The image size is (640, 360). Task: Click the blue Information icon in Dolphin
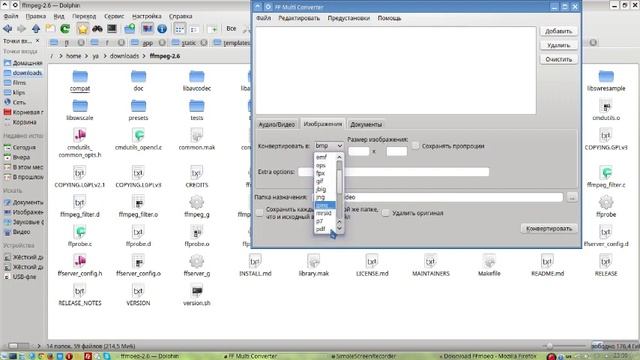pyautogui.click(x=162, y=29)
